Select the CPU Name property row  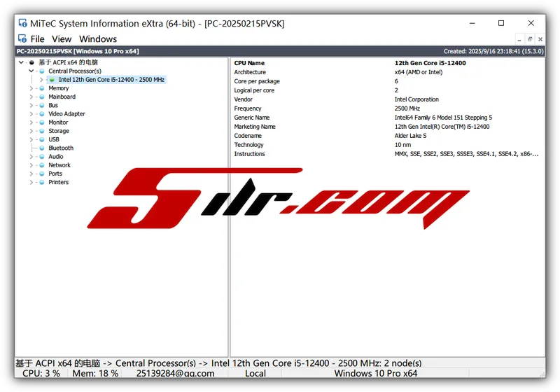pos(388,63)
